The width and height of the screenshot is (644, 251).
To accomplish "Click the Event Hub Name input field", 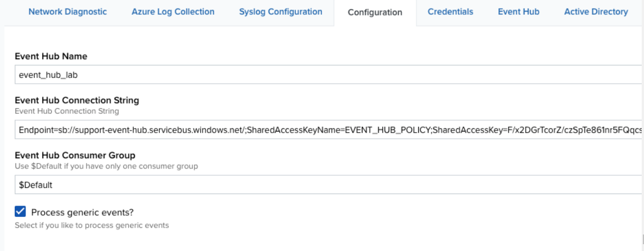I will [329, 75].
